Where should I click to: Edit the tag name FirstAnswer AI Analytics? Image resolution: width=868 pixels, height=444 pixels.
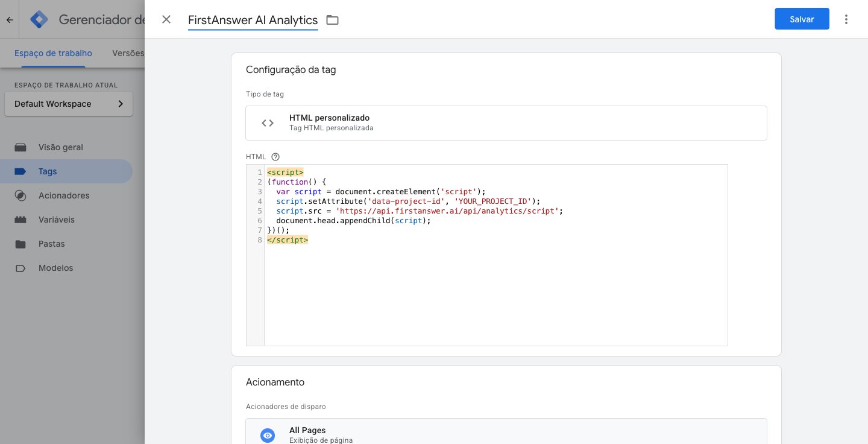(253, 20)
